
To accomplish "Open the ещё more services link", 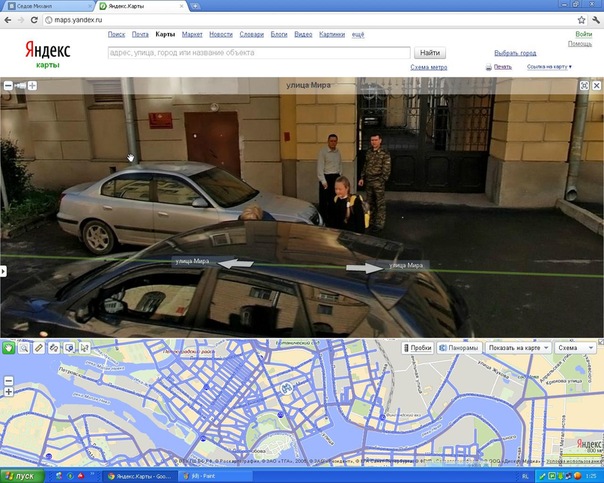I will pyautogui.click(x=358, y=34).
